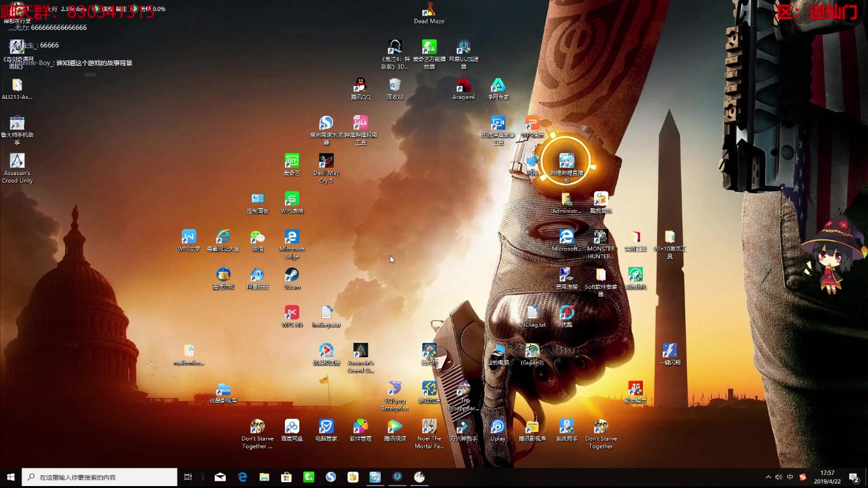The image size is (868, 488).
Task: Select the 迅捷屏幕录像工具 icon
Action: pos(498,130)
